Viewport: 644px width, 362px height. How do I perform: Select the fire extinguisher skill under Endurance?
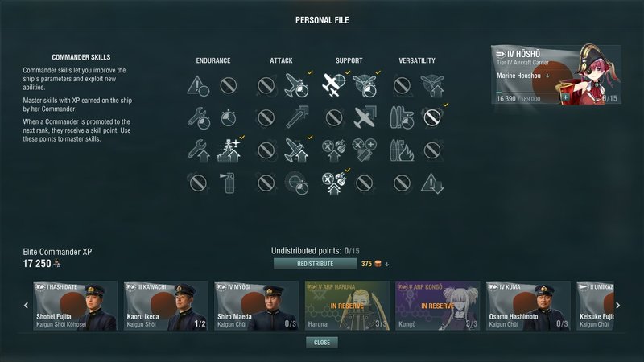[229, 183]
